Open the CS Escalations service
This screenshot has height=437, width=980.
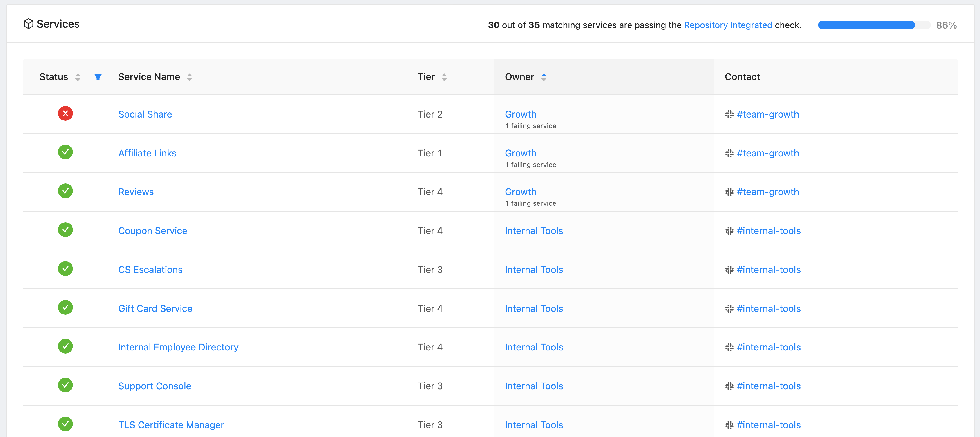[150, 270]
